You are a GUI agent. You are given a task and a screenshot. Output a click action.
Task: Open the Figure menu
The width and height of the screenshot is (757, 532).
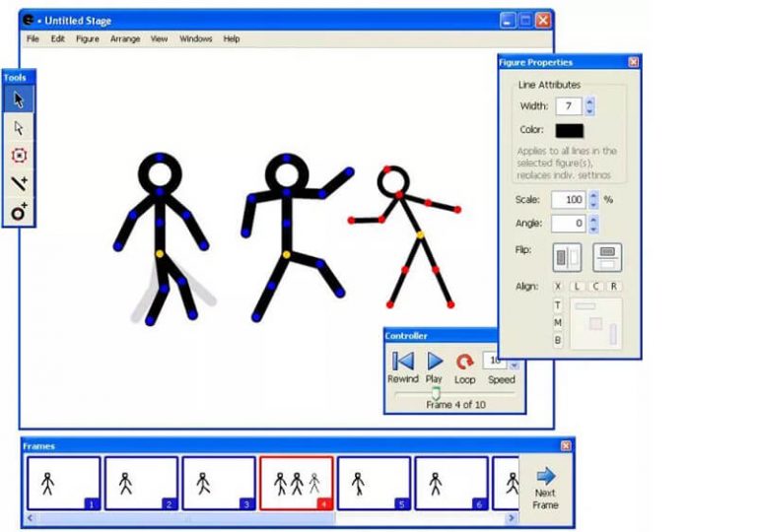pyautogui.click(x=88, y=39)
